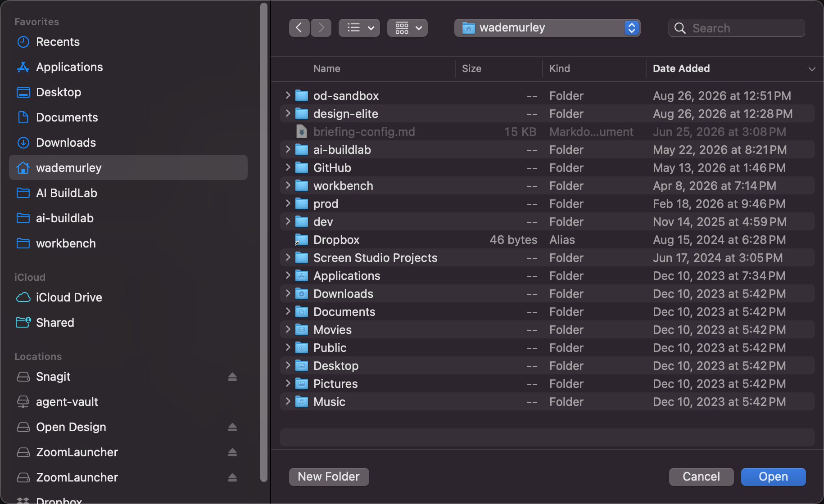Click the Open button
The width and height of the screenshot is (824, 504).
773,477
